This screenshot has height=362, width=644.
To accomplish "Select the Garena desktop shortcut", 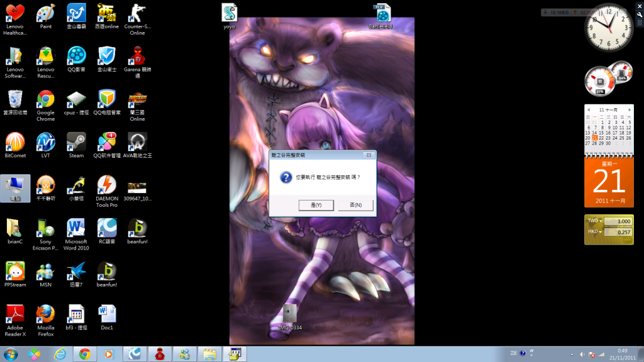I will click(x=137, y=62).
